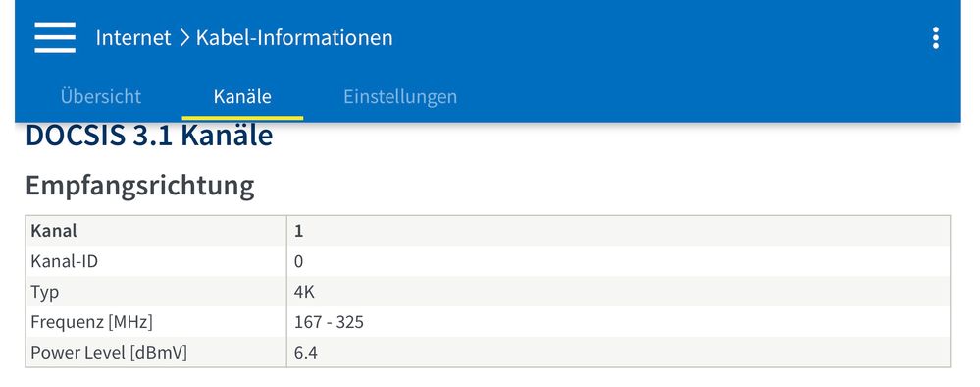The width and height of the screenshot is (980, 387).
Task: Click the breadcrumb chevron separator
Action: [183, 38]
